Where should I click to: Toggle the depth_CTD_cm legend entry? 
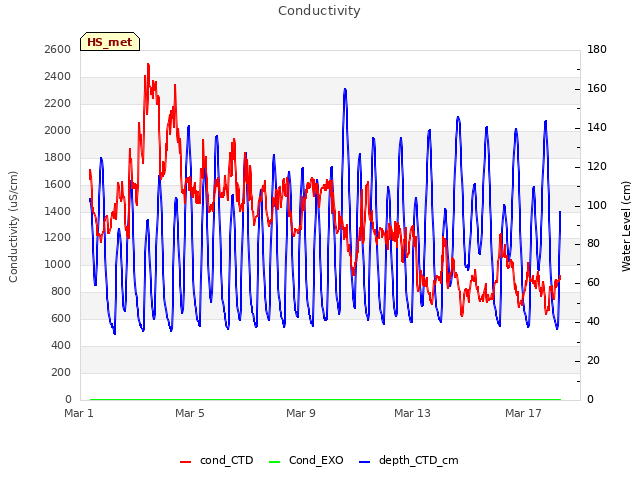click(x=409, y=460)
